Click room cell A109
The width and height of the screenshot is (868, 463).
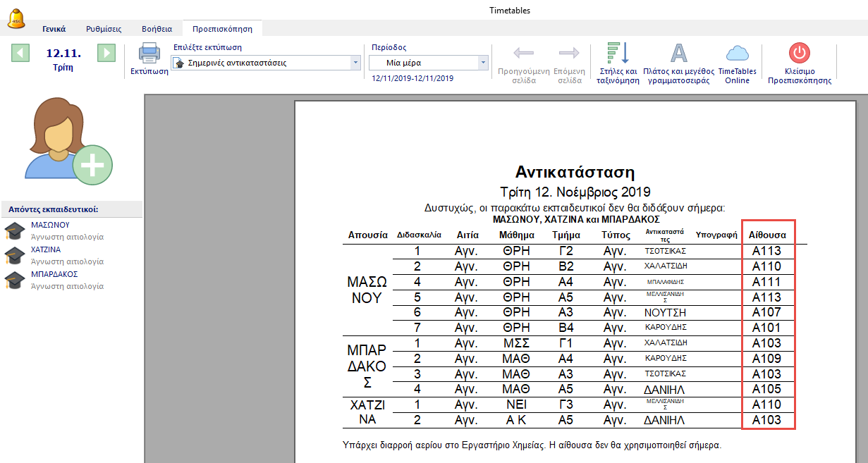click(x=766, y=359)
